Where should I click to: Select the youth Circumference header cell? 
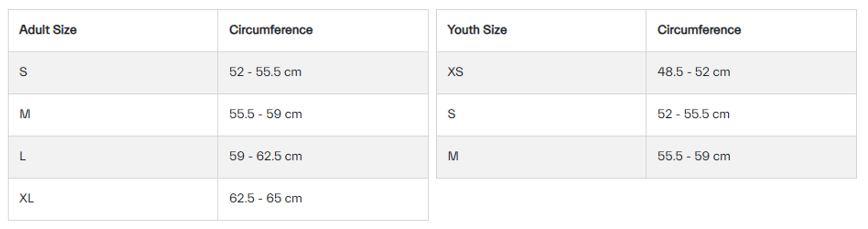tap(699, 30)
